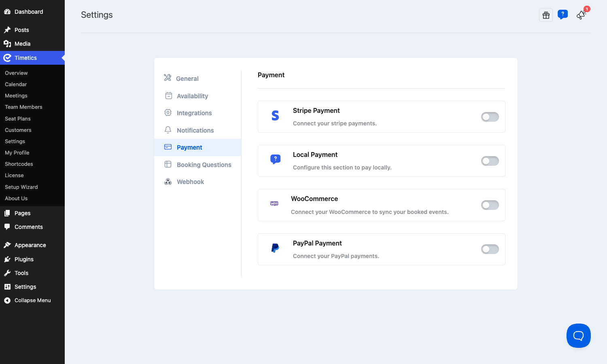Click the Appearance menu label
This screenshot has height=364, width=607.
30,245
